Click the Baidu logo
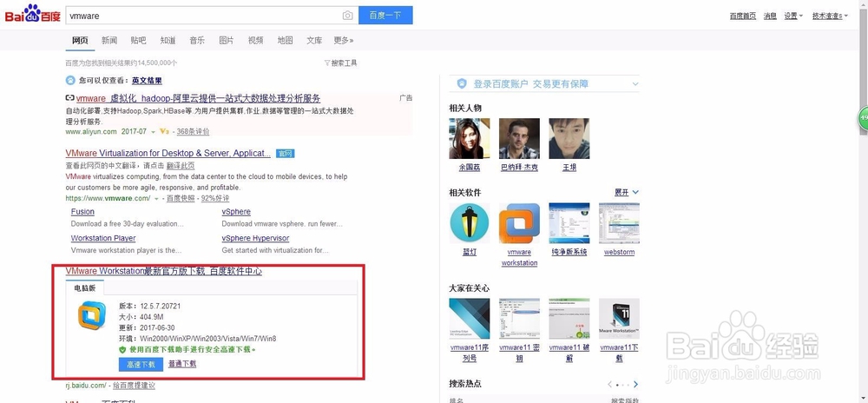The width and height of the screenshot is (868, 403). (32, 14)
